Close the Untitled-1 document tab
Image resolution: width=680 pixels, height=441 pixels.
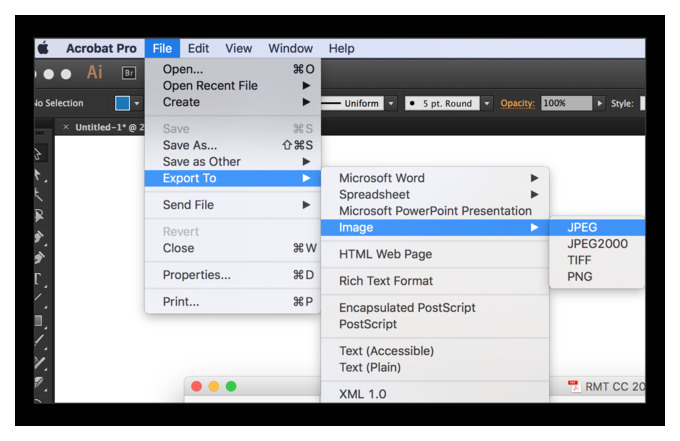[66, 127]
